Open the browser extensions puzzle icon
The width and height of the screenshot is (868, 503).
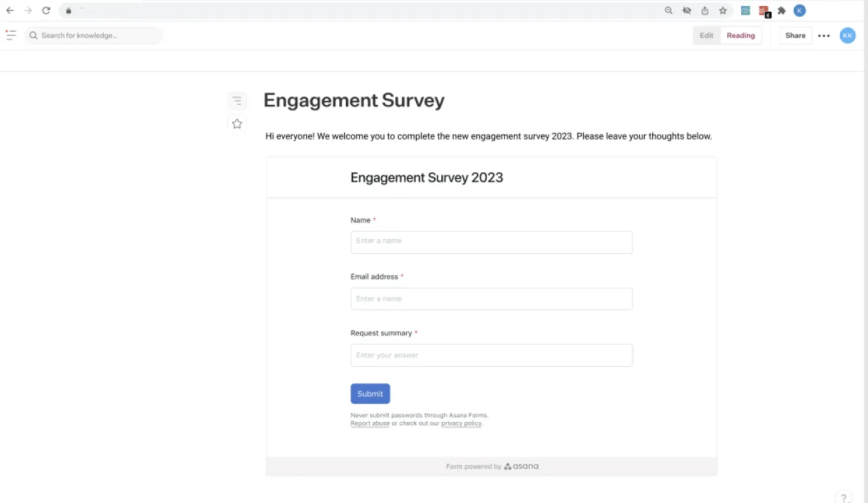(781, 11)
